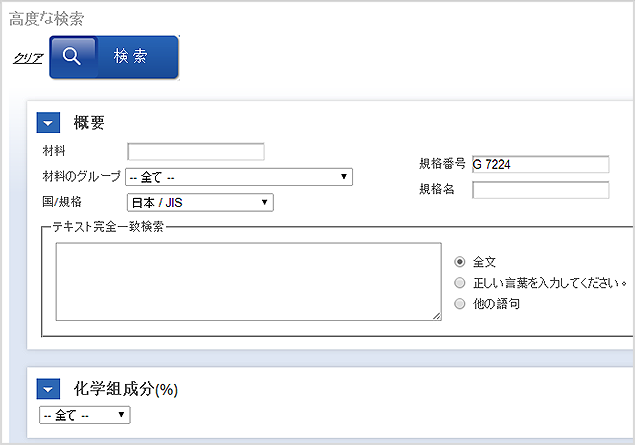Collapse the 概要 section arrow icon
The image size is (635, 445).
click(x=48, y=123)
